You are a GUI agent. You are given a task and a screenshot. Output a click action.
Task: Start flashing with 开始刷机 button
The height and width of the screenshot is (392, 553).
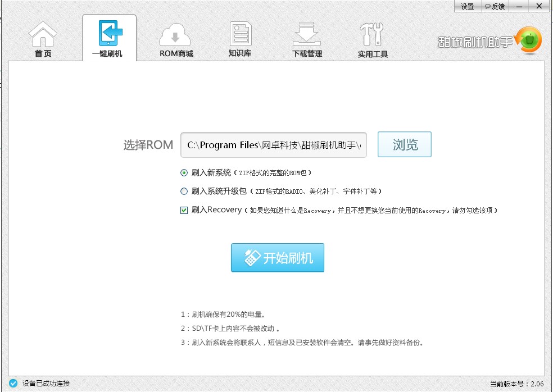278,257
